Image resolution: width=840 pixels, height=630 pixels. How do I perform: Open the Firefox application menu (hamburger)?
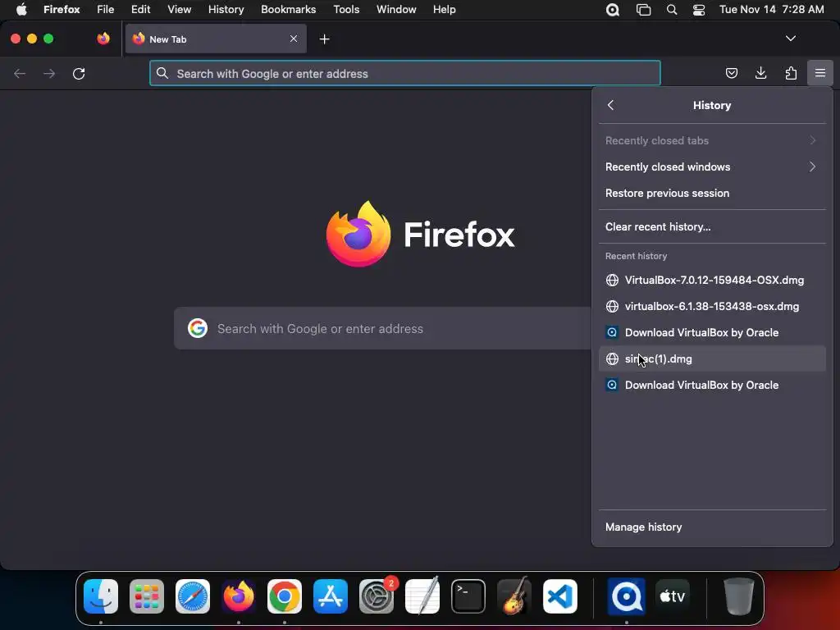pos(819,73)
